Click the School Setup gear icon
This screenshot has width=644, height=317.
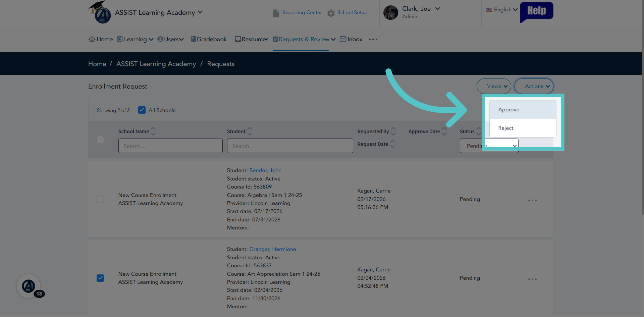pyautogui.click(x=331, y=13)
